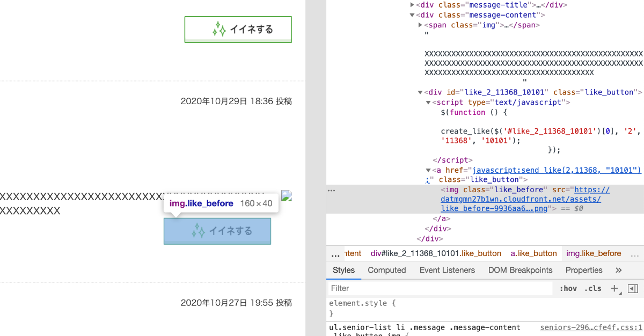Click the 2020年10月29日 18:36 投稿 timestamp
644x336 pixels.
[236, 101]
